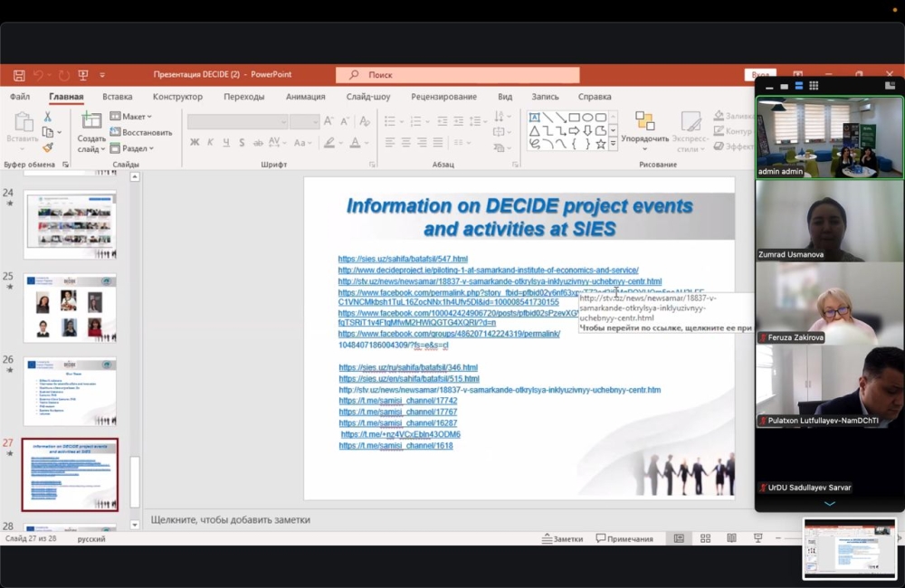
Task: Toggle bold (Ж) formatting
Action: (195, 142)
